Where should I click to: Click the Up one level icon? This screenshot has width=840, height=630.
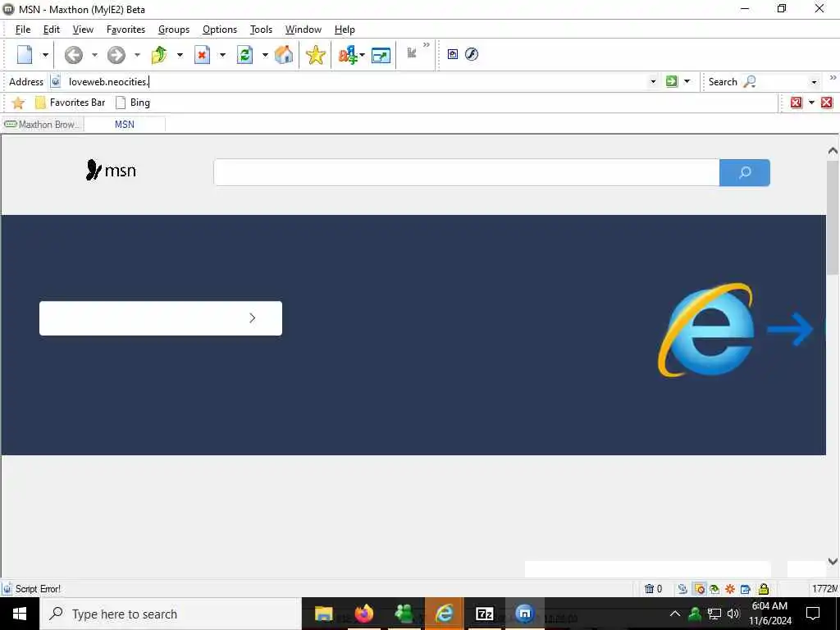(x=159, y=55)
